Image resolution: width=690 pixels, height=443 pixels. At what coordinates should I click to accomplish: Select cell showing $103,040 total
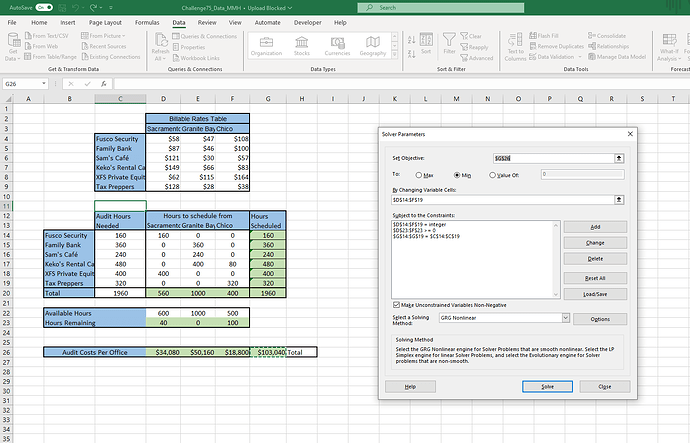tap(268, 352)
